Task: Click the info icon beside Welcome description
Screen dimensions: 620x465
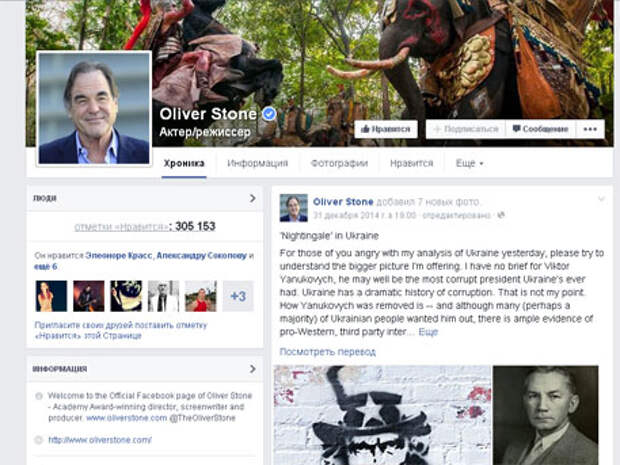Action: click(x=39, y=396)
